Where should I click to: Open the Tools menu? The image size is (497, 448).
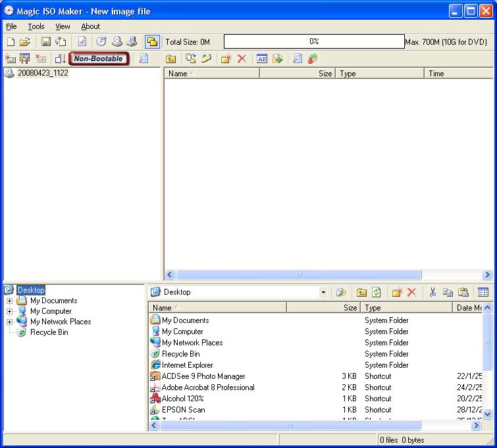(x=36, y=26)
